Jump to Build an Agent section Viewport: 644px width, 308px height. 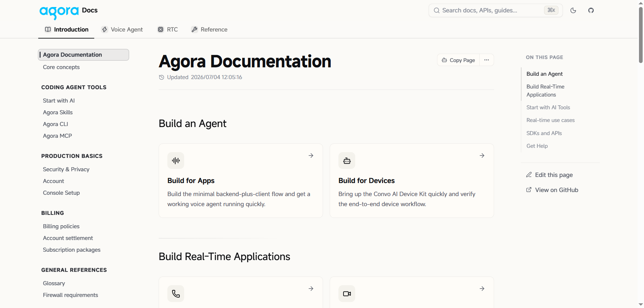point(544,74)
